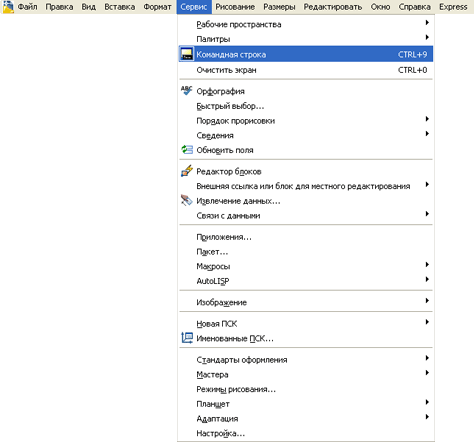Select Режимы рисования… entry

pos(306,389)
